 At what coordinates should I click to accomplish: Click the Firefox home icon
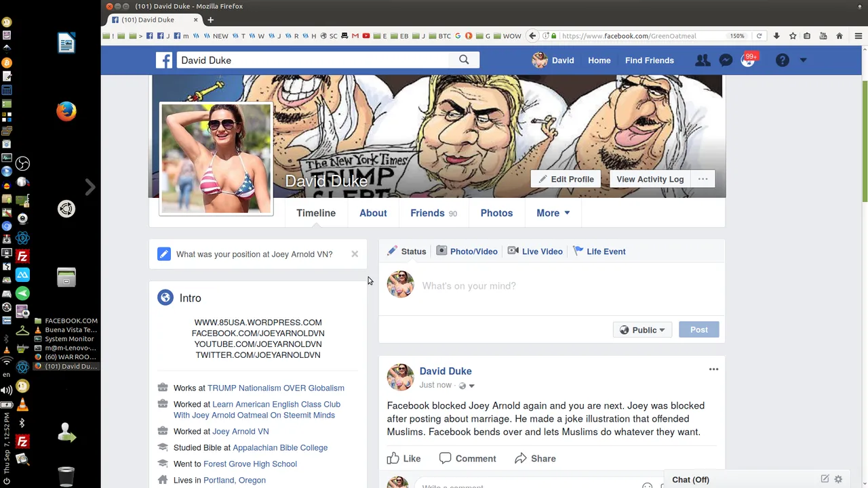click(x=840, y=36)
